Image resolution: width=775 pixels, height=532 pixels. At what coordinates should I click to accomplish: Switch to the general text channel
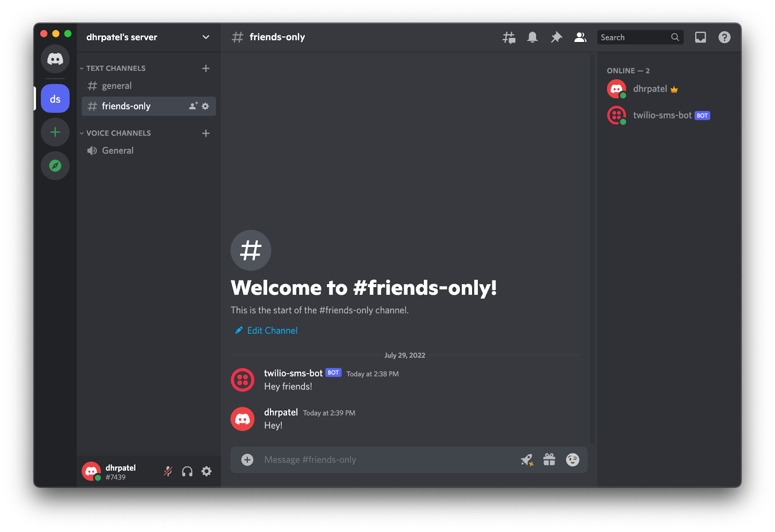tap(149, 86)
